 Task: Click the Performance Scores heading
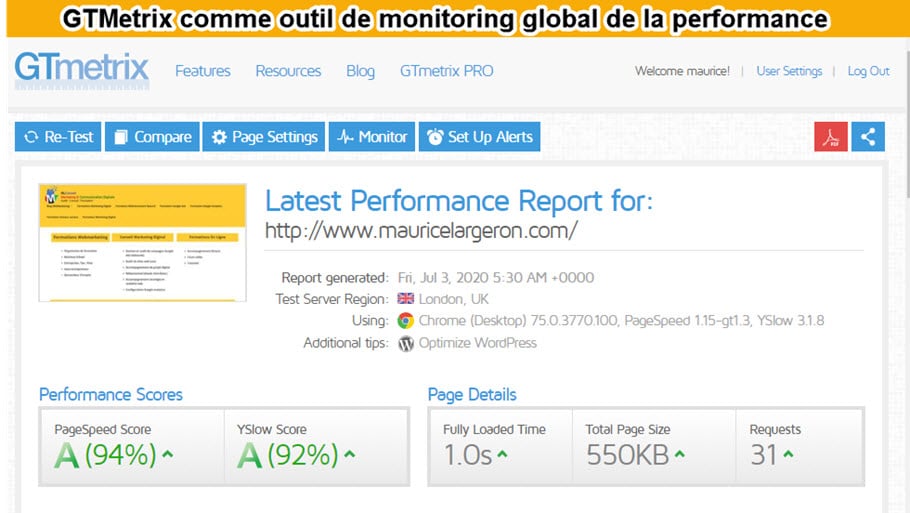coord(111,395)
